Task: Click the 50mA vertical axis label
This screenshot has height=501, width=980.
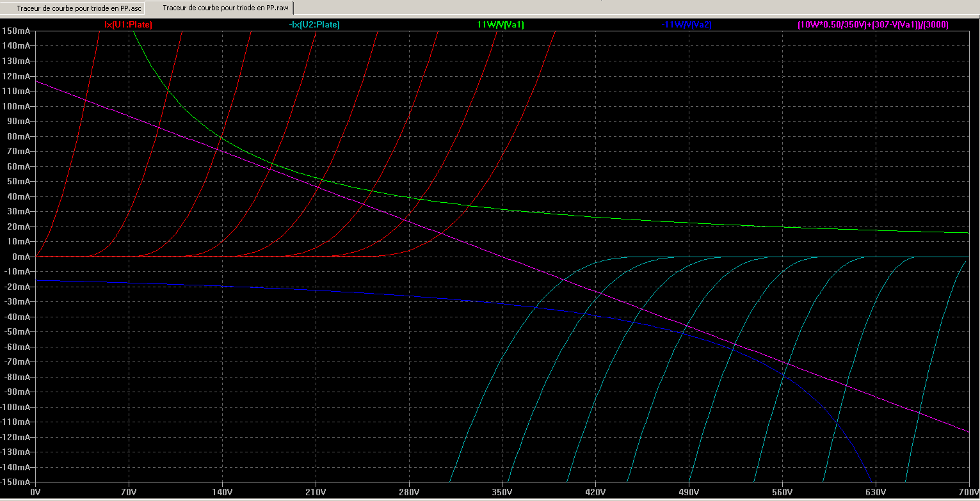Action: (x=19, y=181)
